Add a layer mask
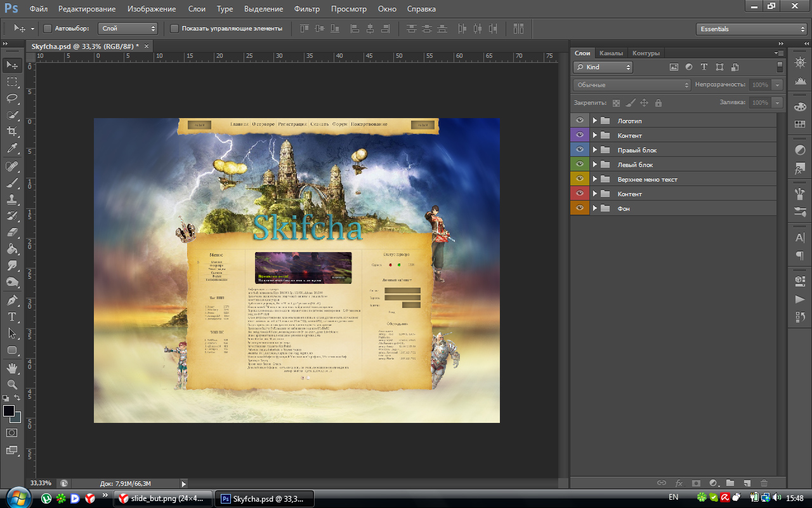Viewport: 812px width, 508px height. click(695, 483)
